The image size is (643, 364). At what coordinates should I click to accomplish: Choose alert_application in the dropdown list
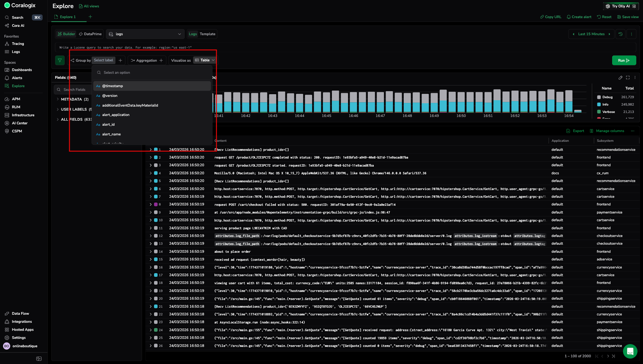[116, 115]
